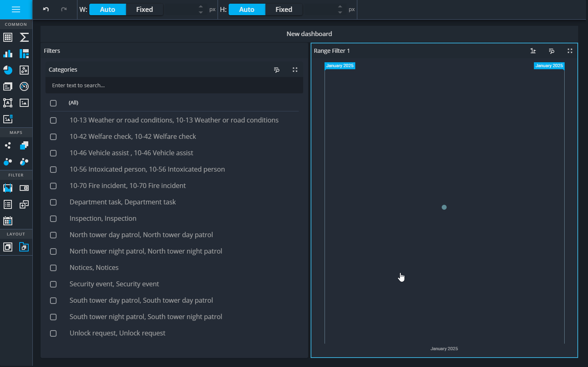Add a Treemap item
The image size is (588, 367).
pos(24,54)
